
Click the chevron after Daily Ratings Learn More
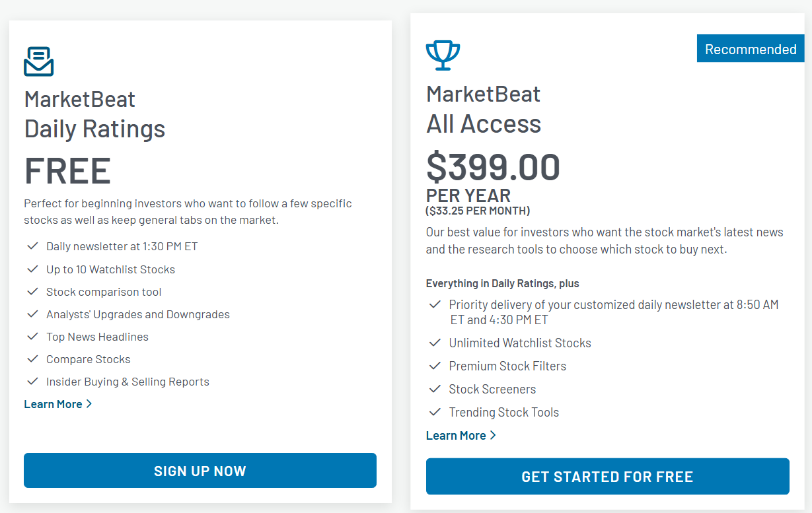point(89,404)
